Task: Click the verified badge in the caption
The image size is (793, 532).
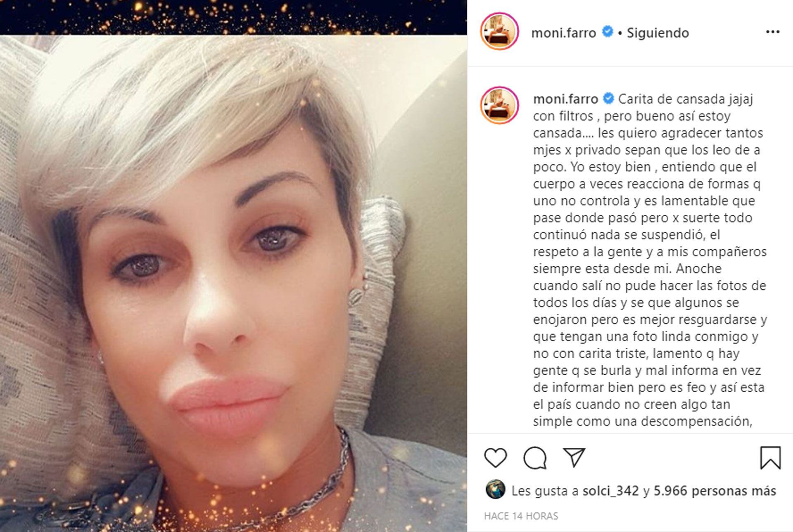Action: [x=608, y=98]
